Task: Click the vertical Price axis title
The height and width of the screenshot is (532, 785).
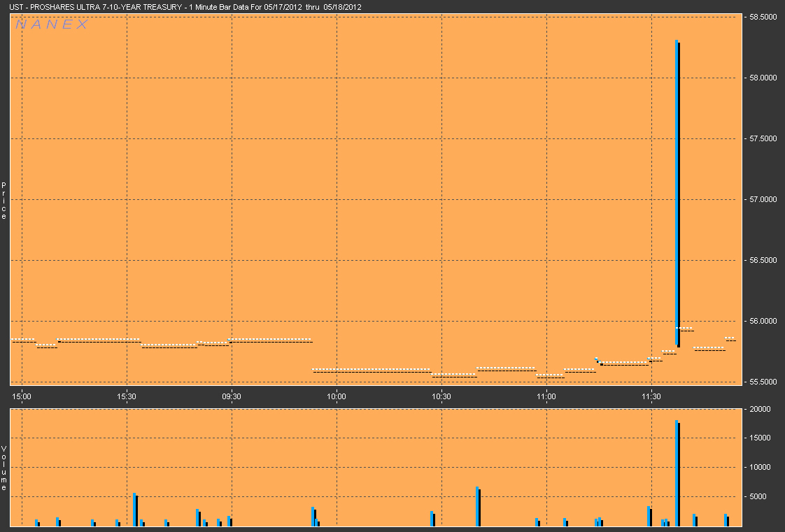Action: coord(4,201)
